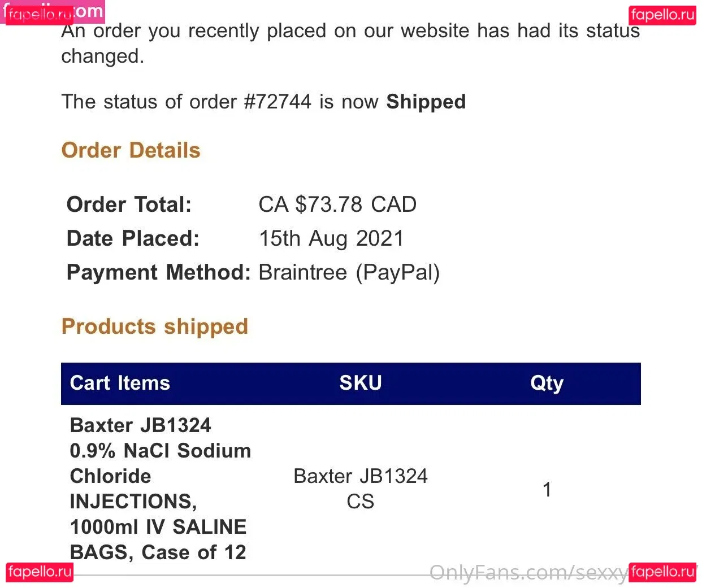
Task: Click the Order Total label
Action: (x=129, y=204)
